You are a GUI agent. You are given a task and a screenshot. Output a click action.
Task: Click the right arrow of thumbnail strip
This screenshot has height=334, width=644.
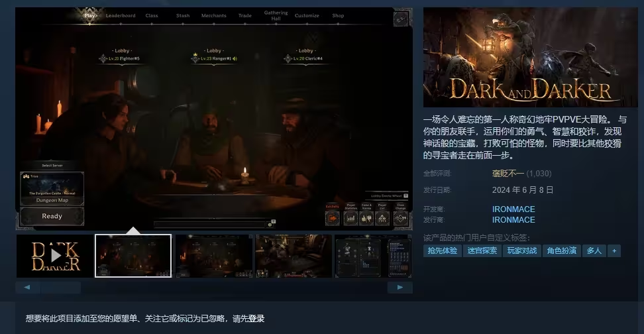tap(400, 287)
